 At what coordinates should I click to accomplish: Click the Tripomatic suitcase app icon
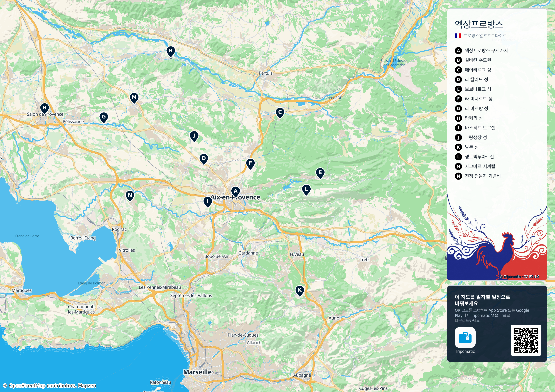pos(465,337)
